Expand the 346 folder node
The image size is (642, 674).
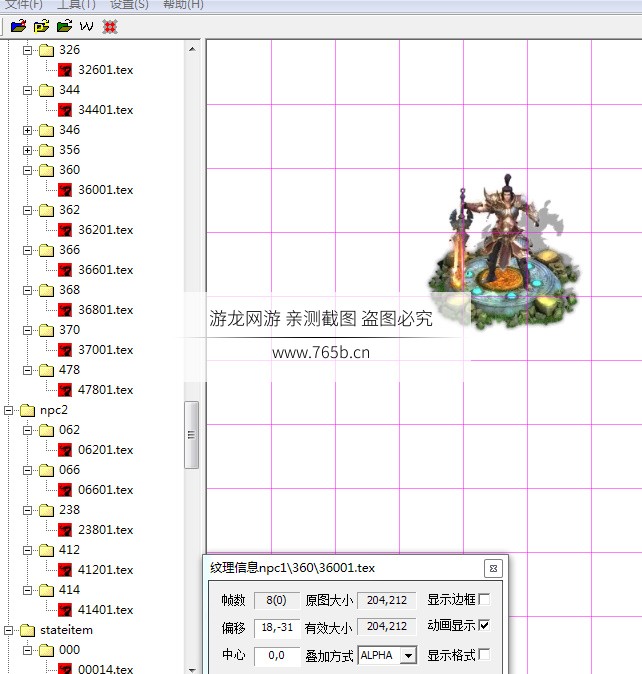pyautogui.click(x=28, y=130)
